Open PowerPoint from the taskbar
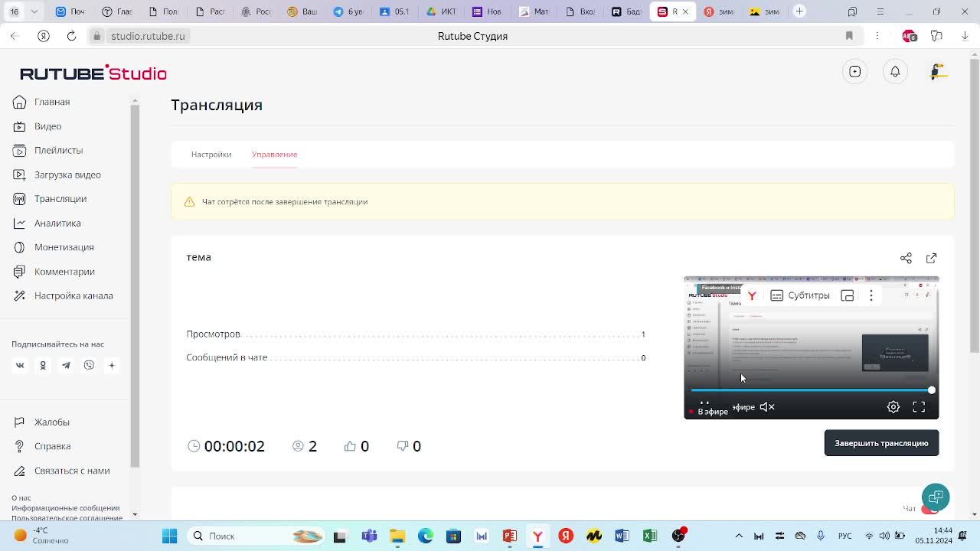 coord(509,536)
